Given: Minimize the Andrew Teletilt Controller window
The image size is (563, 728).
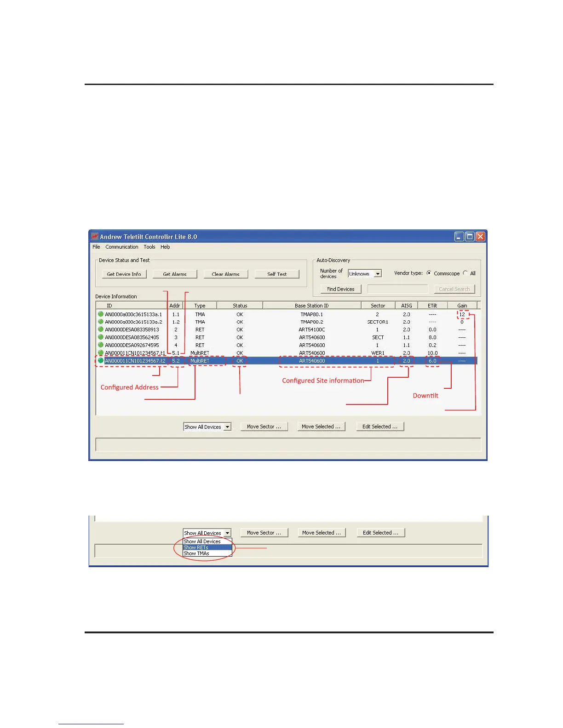Looking at the screenshot, I should click(460, 237).
